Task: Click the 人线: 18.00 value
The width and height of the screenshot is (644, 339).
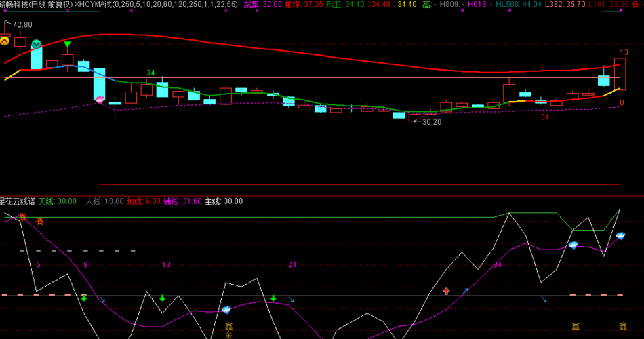Action: click(x=104, y=201)
